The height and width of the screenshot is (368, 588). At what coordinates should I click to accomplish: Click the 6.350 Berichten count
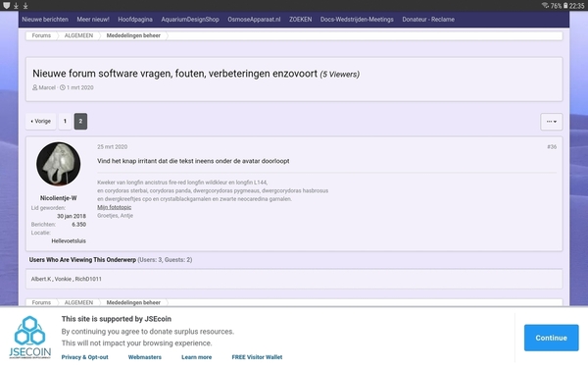point(78,225)
